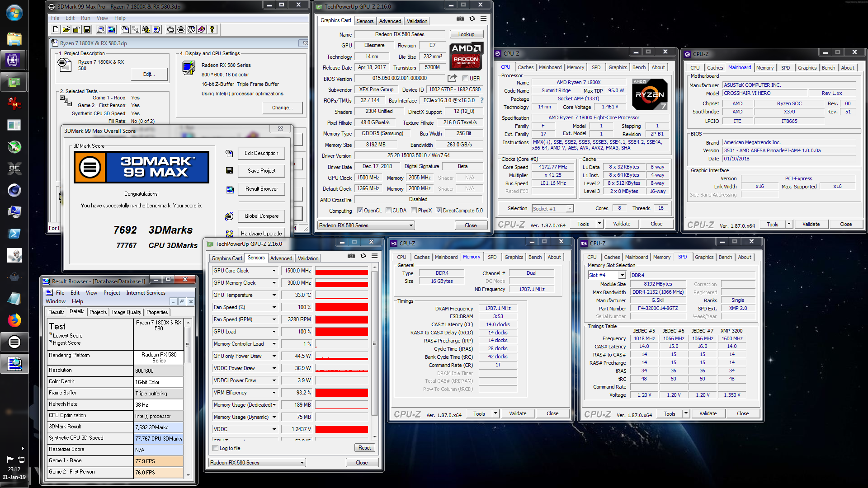This screenshot has height=488, width=868.
Task: Click the computer system info toolbar icon in 3DMark
Action: click(x=101, y=29)
